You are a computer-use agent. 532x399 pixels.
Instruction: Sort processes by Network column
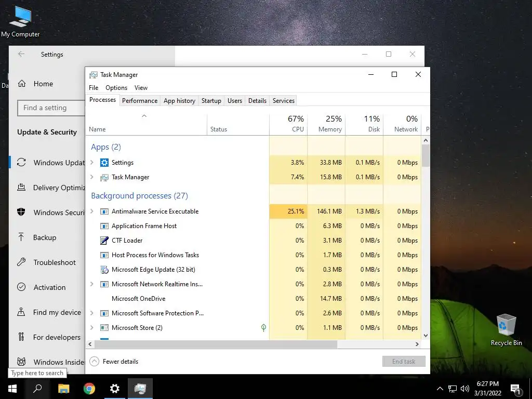click(x=403, y=124)
